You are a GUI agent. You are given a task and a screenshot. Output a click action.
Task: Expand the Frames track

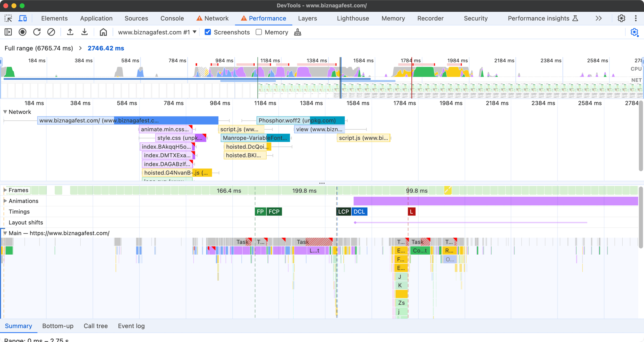(5, 190)
